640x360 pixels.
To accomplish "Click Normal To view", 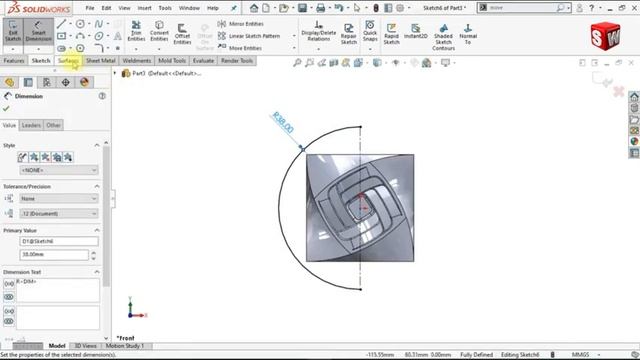I will point(468,34).
